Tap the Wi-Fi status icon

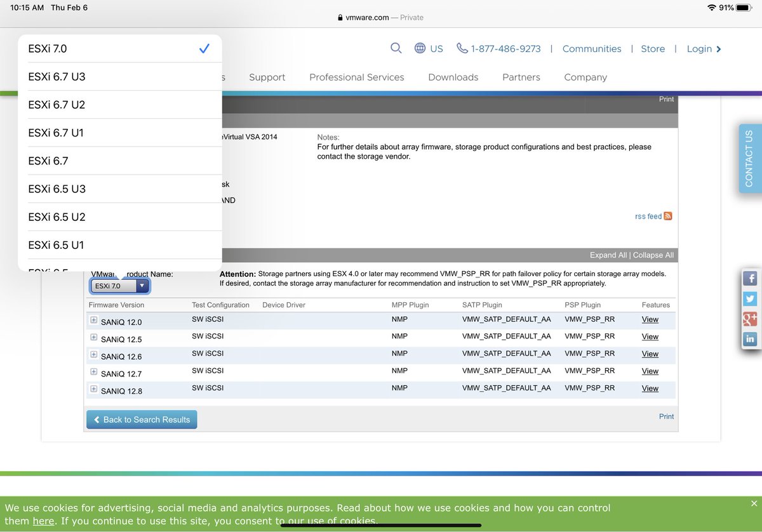click(711, 8)
